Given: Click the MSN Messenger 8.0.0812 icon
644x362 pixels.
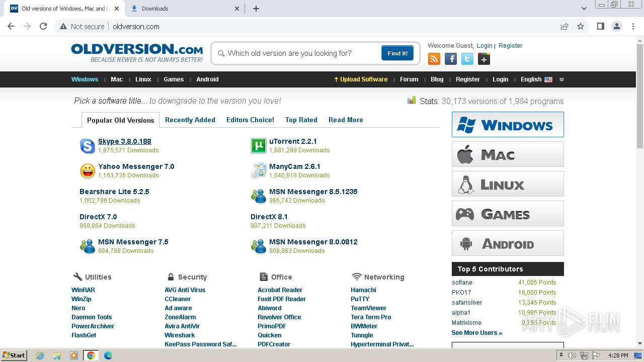Looking at the screenshot, I should tap(258, 246).
